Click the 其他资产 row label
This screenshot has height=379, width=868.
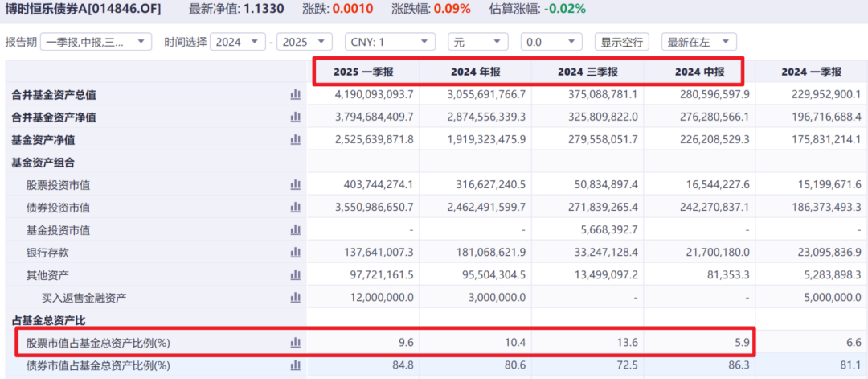[47, 275]
